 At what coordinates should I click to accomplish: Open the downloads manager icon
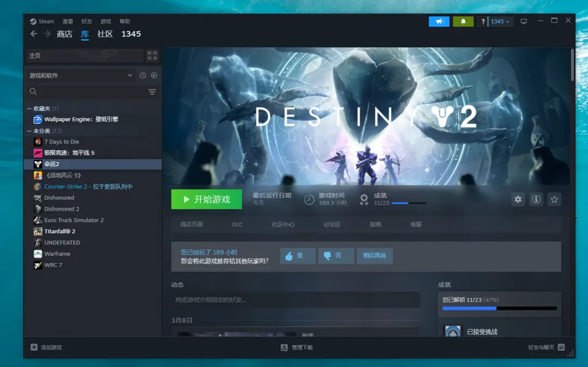[284, 347]
